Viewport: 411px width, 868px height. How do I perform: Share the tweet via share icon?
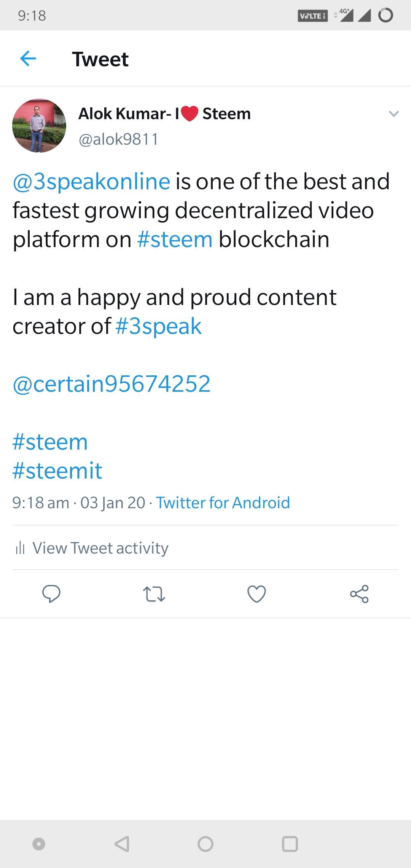pos(359,594)
